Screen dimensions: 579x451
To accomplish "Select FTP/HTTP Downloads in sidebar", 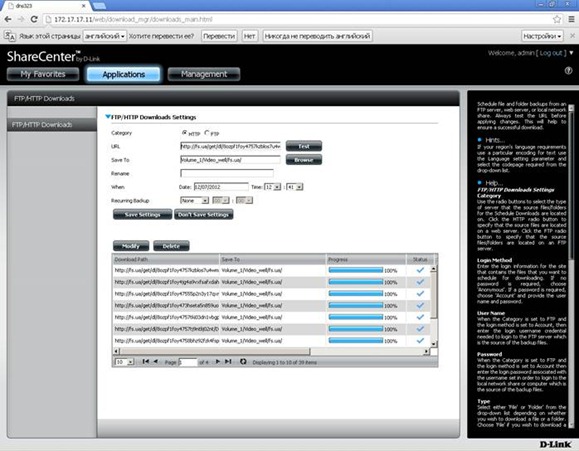I will 52,124.
